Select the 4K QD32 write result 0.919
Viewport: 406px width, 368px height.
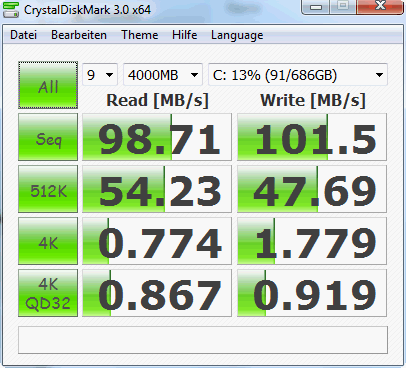[x=312, y=293]
